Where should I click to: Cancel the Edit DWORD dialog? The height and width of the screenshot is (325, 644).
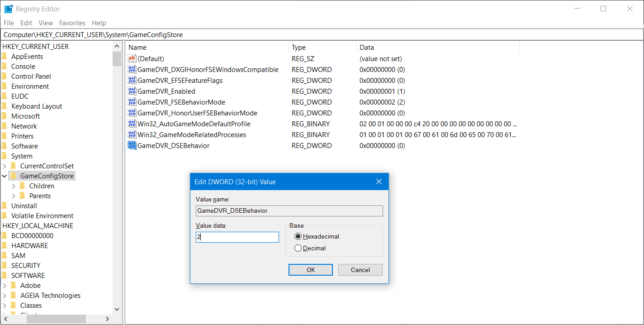(x=360, y=270)
